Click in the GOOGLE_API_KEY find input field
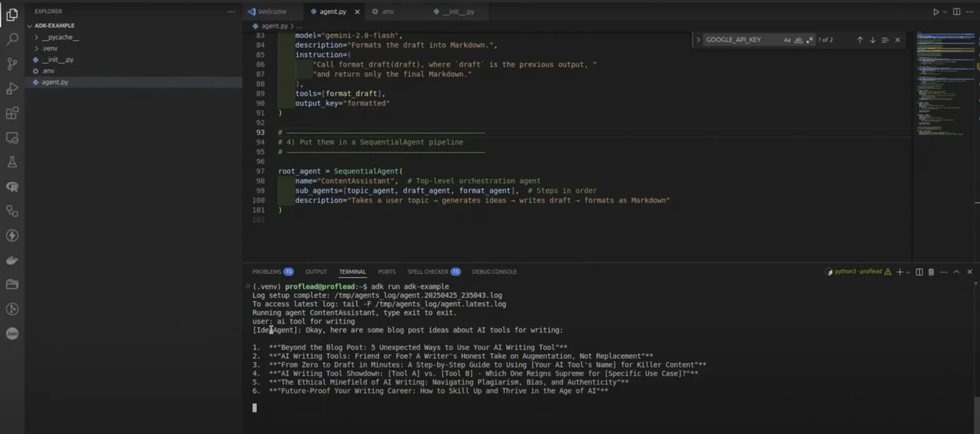 pos(740,40)
